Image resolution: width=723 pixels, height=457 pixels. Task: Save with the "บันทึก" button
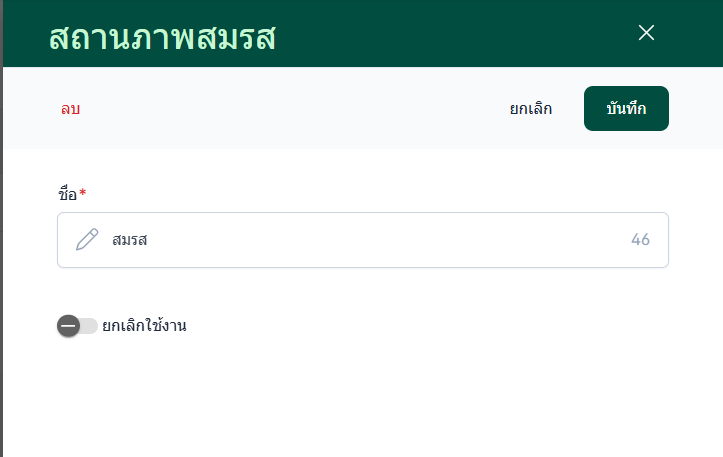click(x=626, y=109)
